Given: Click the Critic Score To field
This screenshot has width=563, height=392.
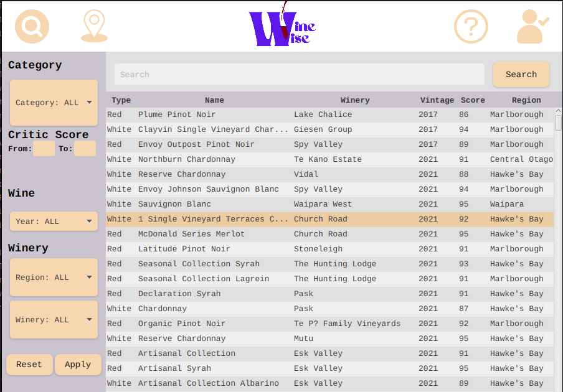Looking at the screenshot, I should pos(85,149).
